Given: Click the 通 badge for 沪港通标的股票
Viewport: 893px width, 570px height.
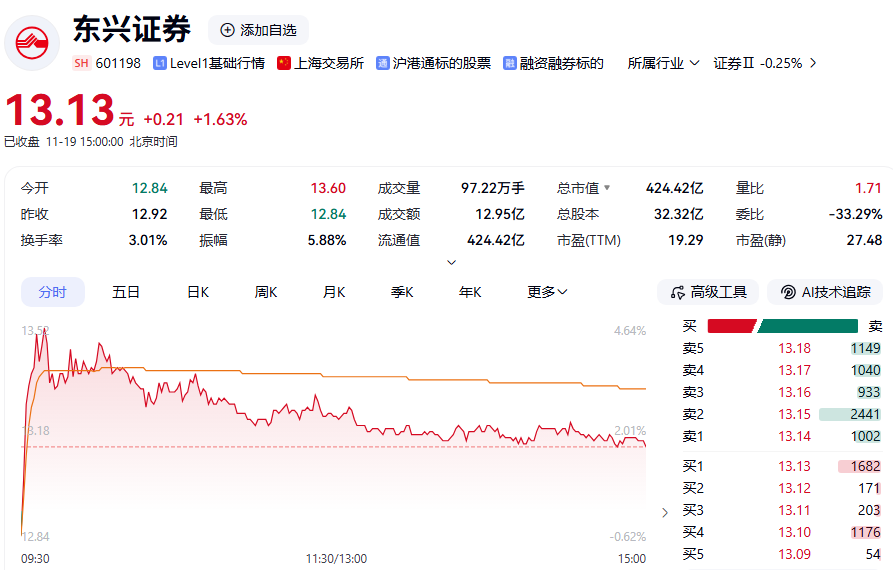Looking at the screenshot, I should 383,63.
